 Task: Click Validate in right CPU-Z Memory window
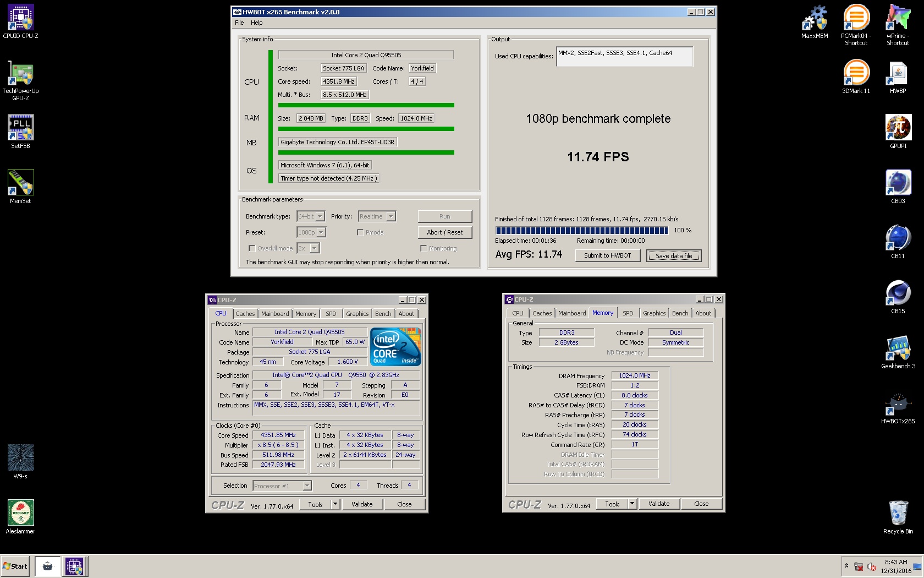pyautogui.click(x=659, y=504)
